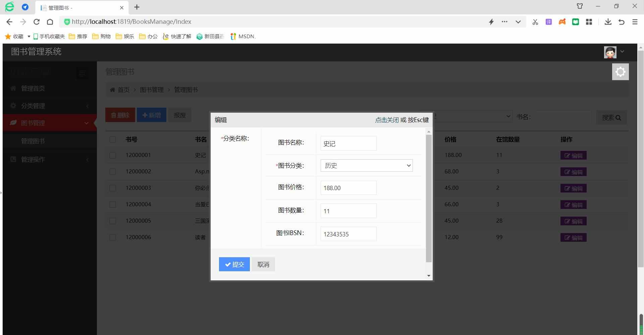The height and width of the screenshot is (335, 644).
Task: Toggle the sidebar hamburger icon
Action: (82, 73)
